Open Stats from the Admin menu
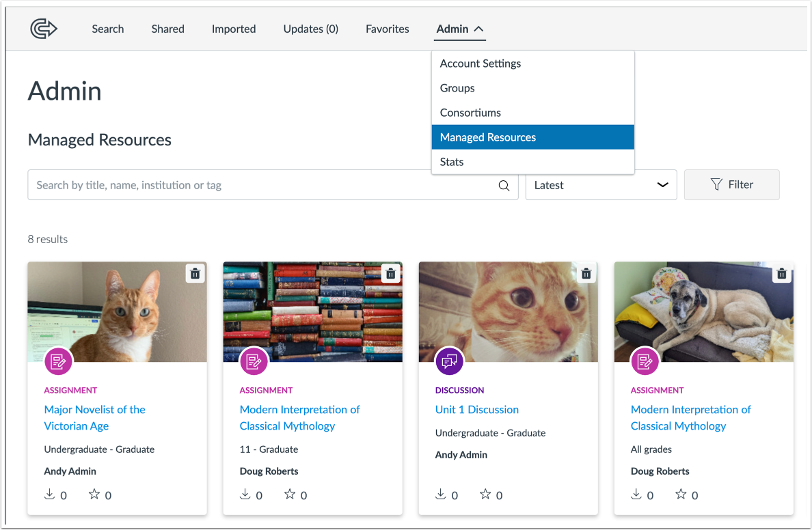Image resolution: width=812 pixels, height=530 pixels. 452,162
